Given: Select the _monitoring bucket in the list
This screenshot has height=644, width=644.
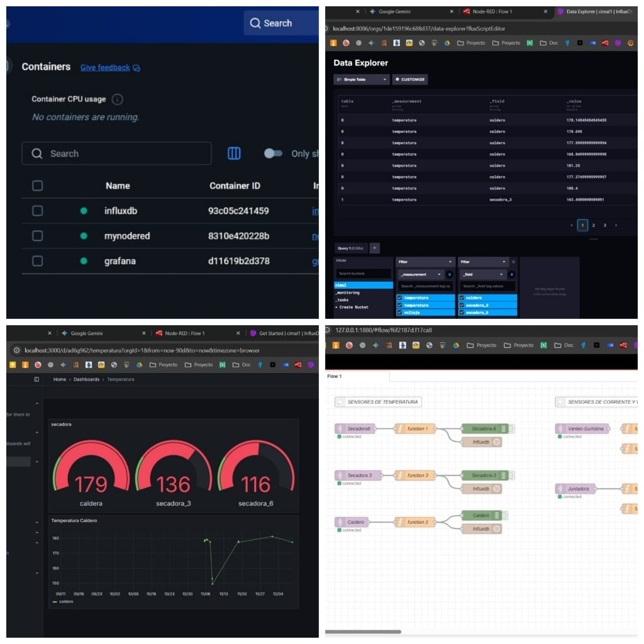Looking at the screenshot, I should coord(348,292).
